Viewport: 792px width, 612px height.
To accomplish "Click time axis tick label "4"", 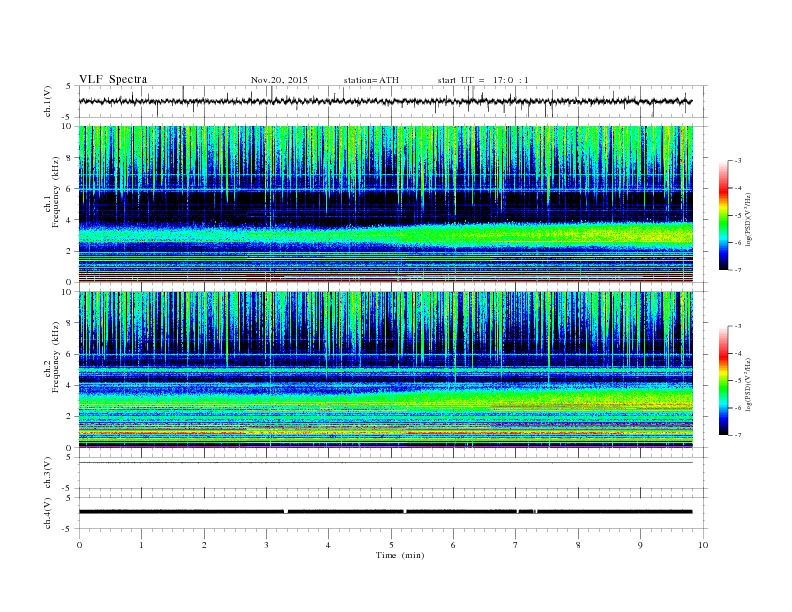I will point(328,545).
